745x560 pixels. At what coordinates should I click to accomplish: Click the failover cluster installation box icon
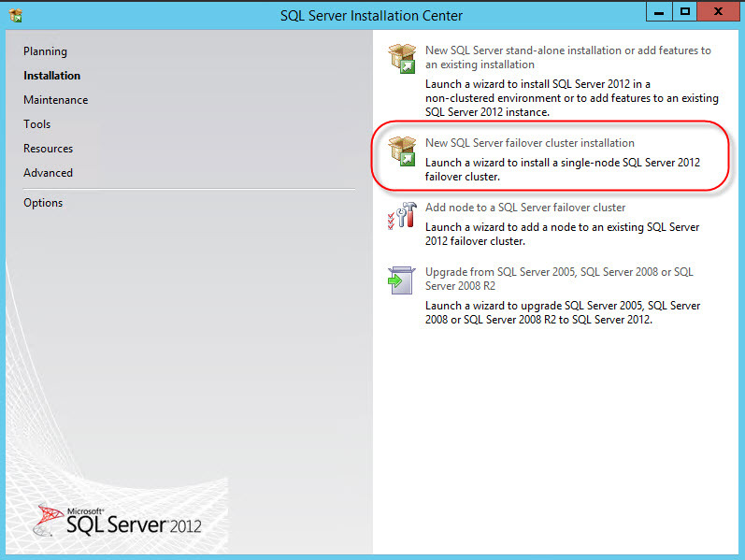(402, 151)
